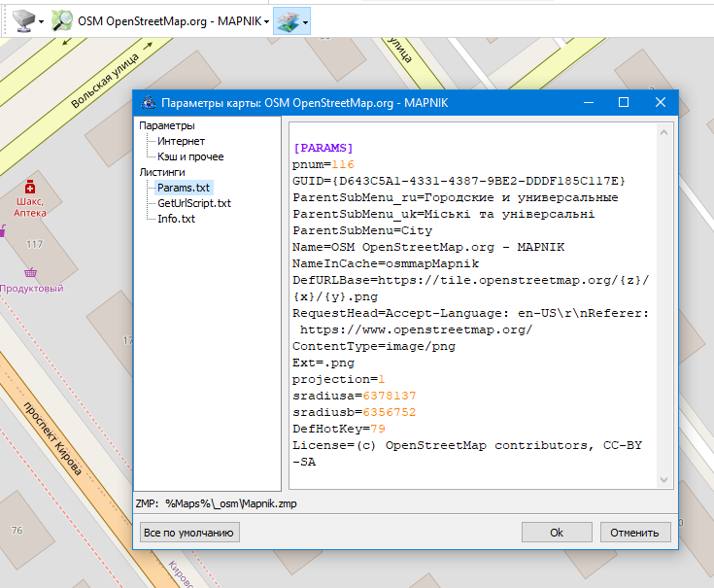Screen dimensions: 714x588
Task: Select Params.txt in the listings tree
Action: pyautogui.click(x=184, y=188)
